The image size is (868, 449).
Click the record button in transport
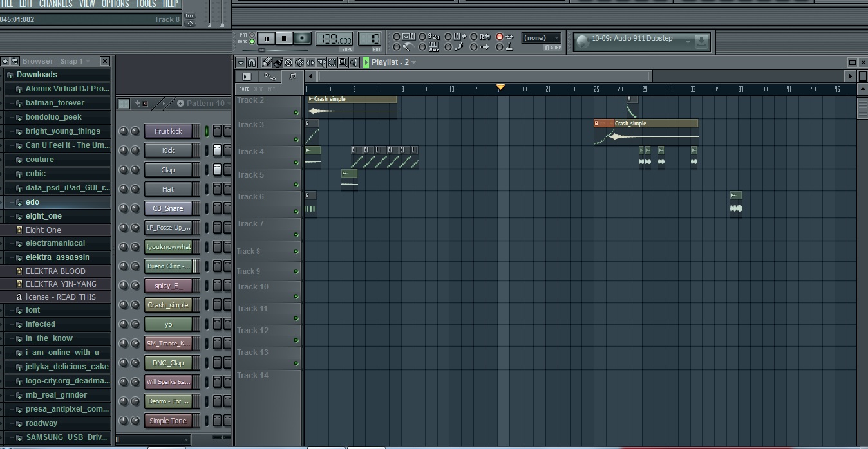coord(302,39)
